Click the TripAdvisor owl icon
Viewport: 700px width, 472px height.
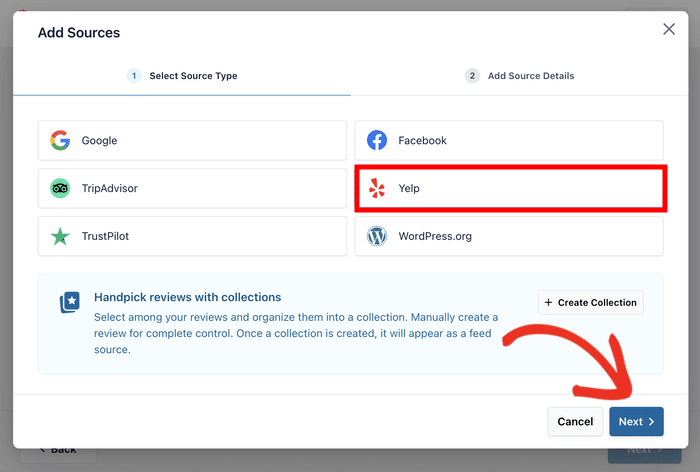60,189
